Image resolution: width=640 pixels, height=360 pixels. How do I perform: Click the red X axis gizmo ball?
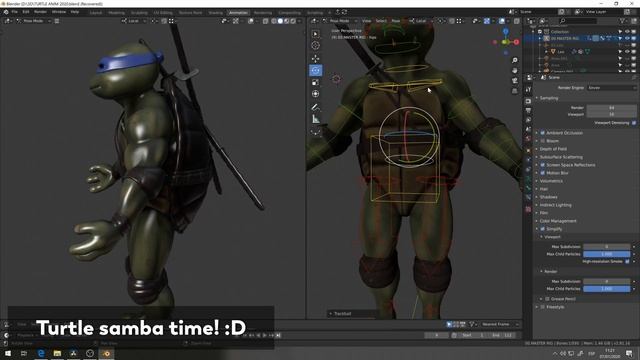coord(516,42)
